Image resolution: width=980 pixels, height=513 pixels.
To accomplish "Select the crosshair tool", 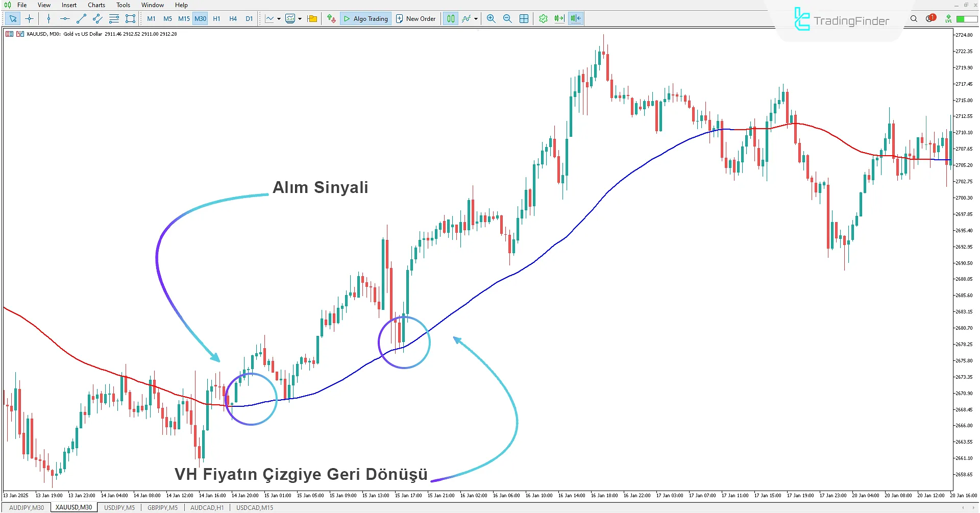I will click(29, 19).
